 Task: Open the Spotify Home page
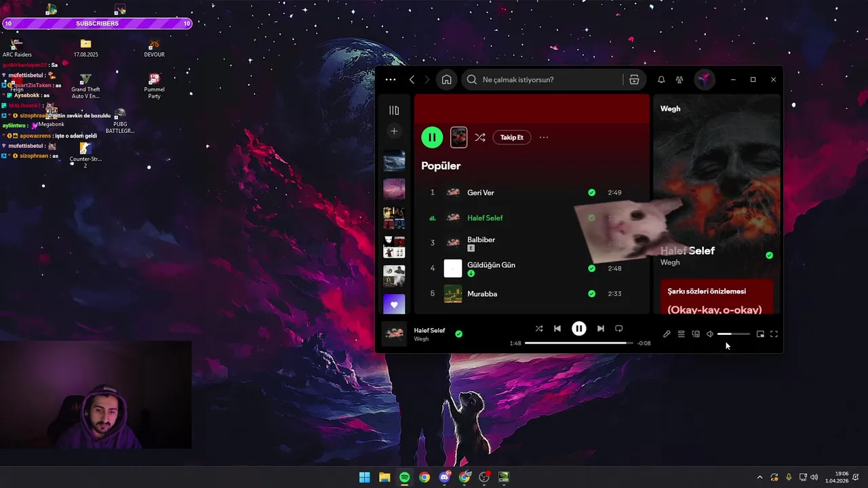(x=446, y=79)
